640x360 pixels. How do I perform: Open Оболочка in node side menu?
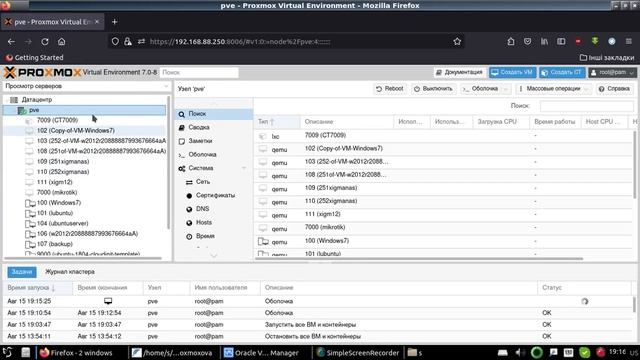click(214, 155)
